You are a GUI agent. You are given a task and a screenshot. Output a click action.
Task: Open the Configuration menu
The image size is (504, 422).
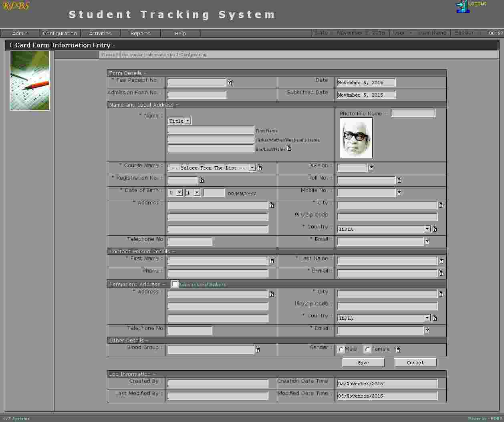(60, 33)
